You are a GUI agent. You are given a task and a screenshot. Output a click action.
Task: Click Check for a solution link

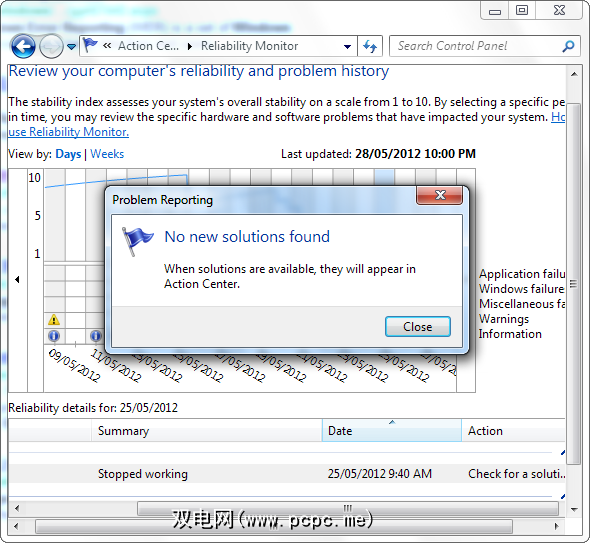coord(517,474)
